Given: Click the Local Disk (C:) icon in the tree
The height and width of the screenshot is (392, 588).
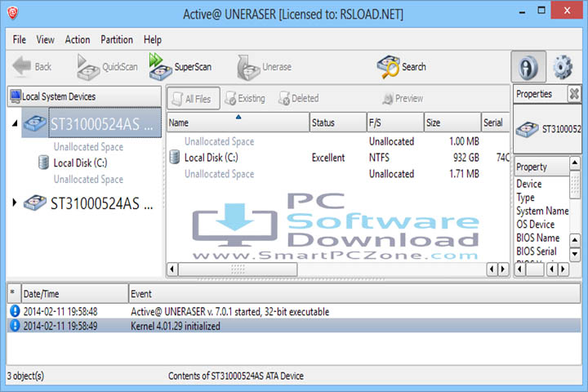Looking at the screenshot, I should point(43,163).
